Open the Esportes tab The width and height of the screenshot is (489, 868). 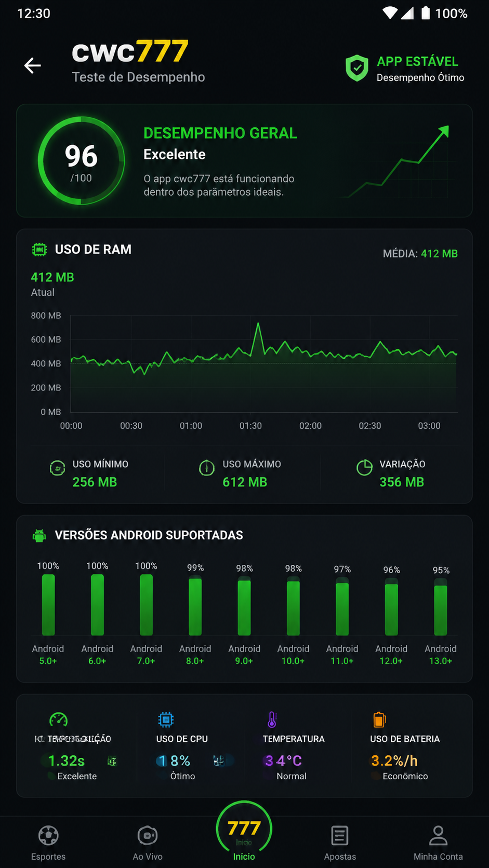48,843
